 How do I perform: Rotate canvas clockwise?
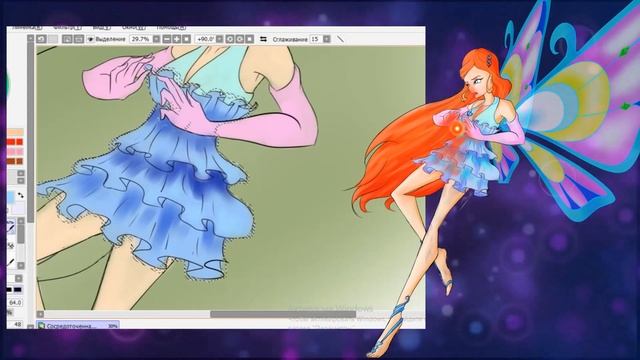click(240, 39)
